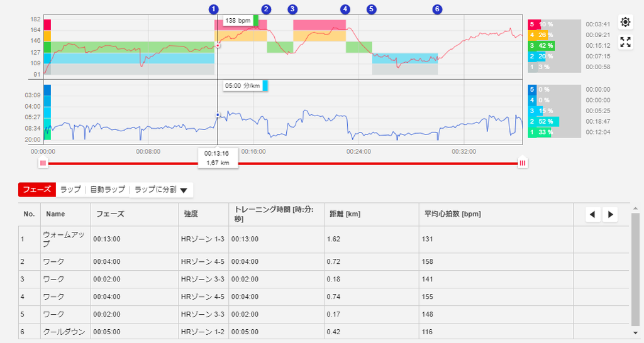Click HRゾーン 1-3 intensity cell
Viewport: 644px width, 343px height.
[x=203, y=239]
